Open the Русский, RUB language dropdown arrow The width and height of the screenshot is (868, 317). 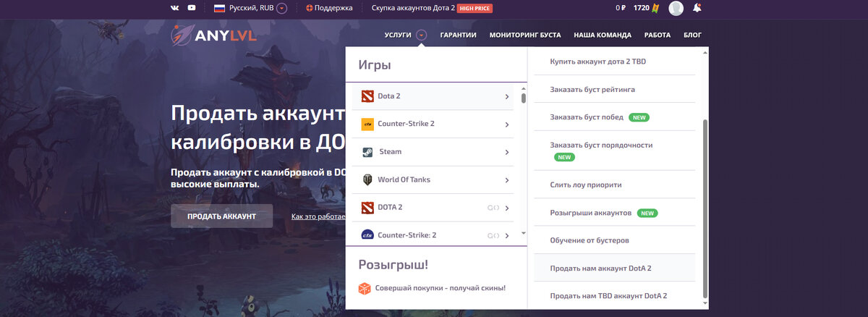tap(281, 8)
